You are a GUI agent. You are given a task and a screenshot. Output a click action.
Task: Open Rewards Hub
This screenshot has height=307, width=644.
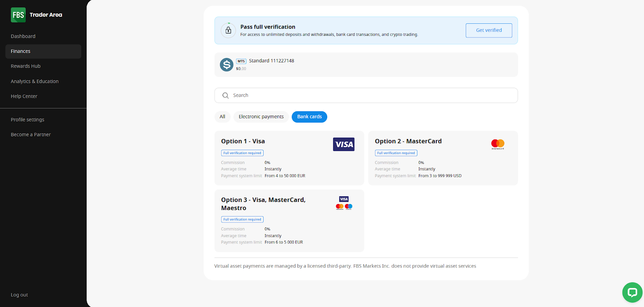pos(26,66)
